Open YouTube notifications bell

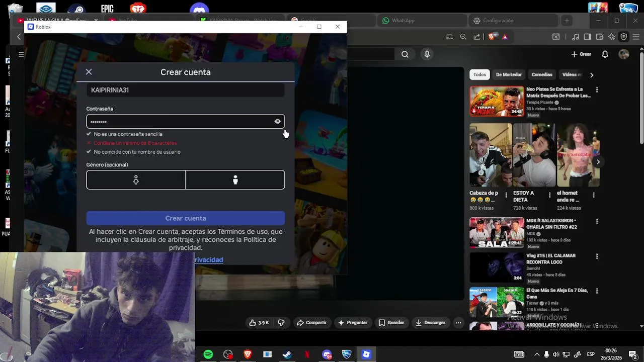pos(605,54)
